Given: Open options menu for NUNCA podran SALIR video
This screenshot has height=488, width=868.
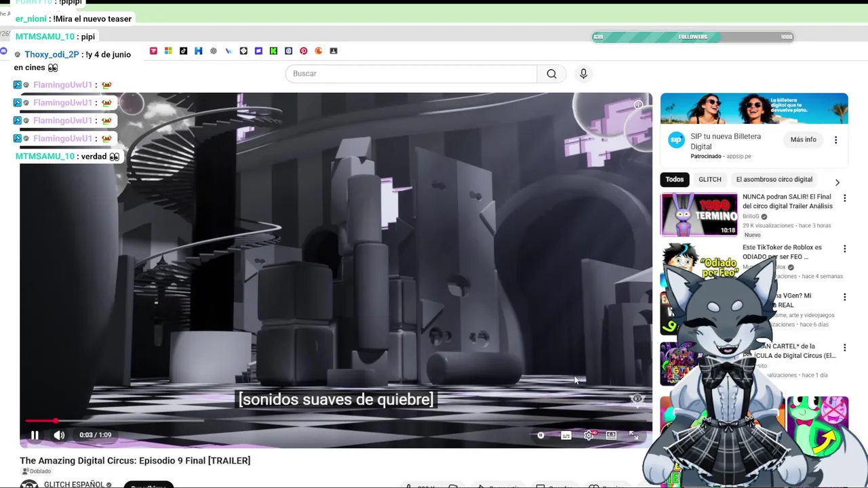Looking at the screenshot, I should (844, 198).
